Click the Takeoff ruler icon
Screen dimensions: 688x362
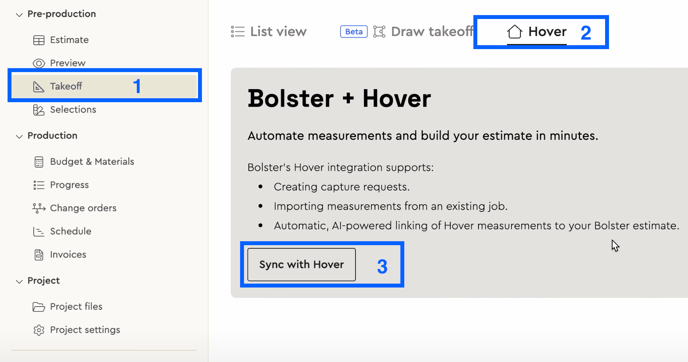pyautogui.click(x=39, y=86)
